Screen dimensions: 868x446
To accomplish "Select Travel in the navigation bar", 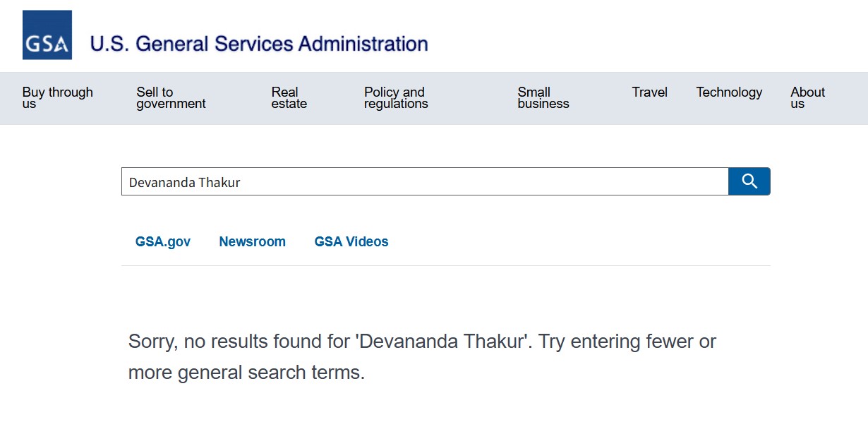I will (649, 92).
